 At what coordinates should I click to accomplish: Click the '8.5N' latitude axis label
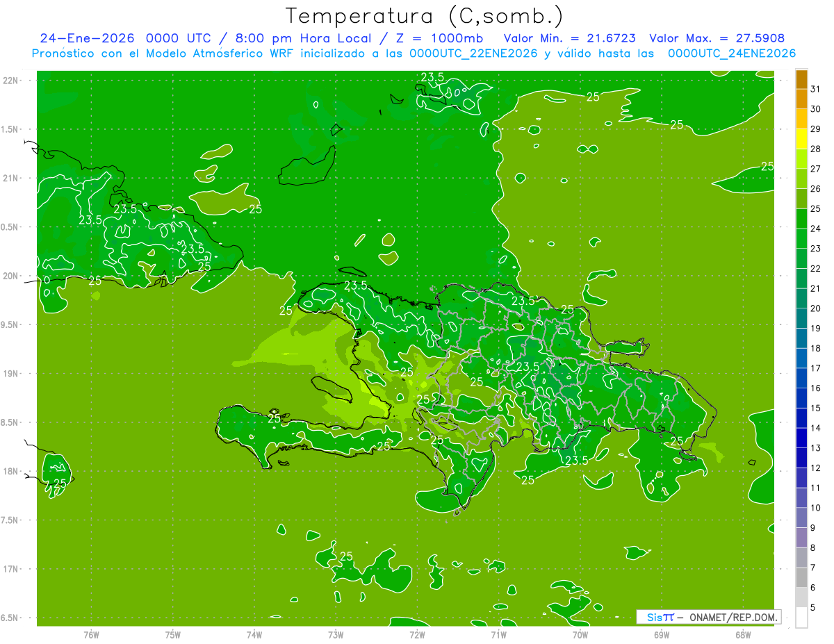tap(10, 422)
